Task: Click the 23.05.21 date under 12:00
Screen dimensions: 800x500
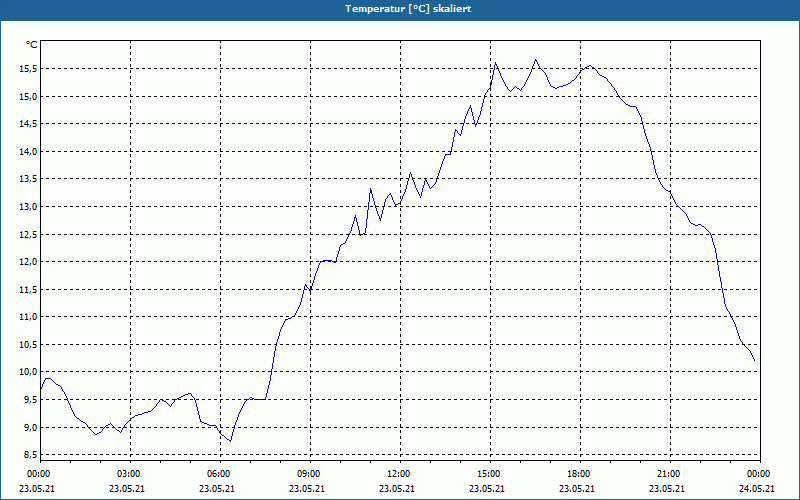Action: (x=397, y=488)
